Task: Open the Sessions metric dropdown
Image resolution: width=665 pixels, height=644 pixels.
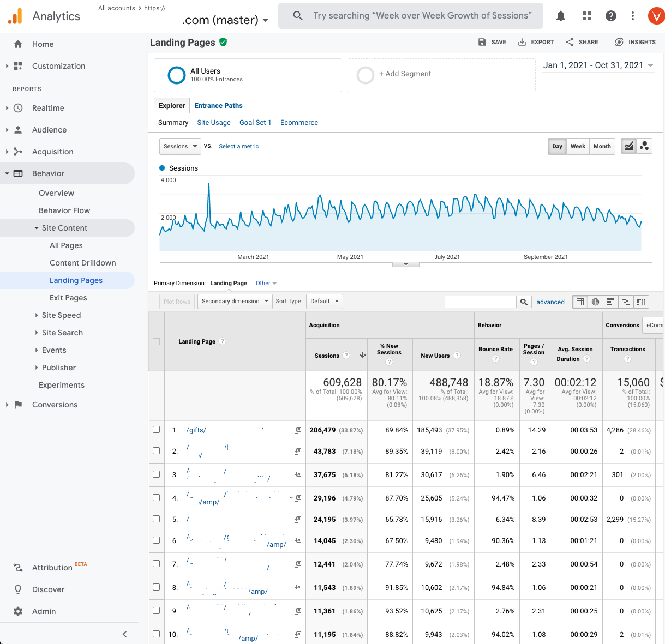Action: pyautogui.click(x=180, y=146)
